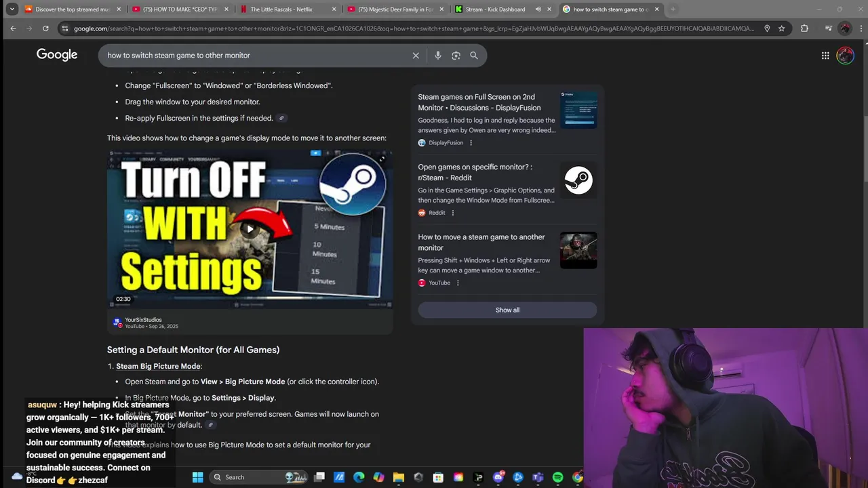Click the location icon in address bar
Viewport: 868px width, 488px height.
(x=767, y=28)
